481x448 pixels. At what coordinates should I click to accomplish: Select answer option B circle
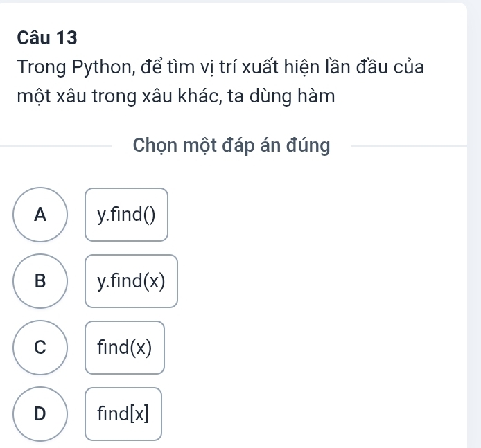pos(41,281)
